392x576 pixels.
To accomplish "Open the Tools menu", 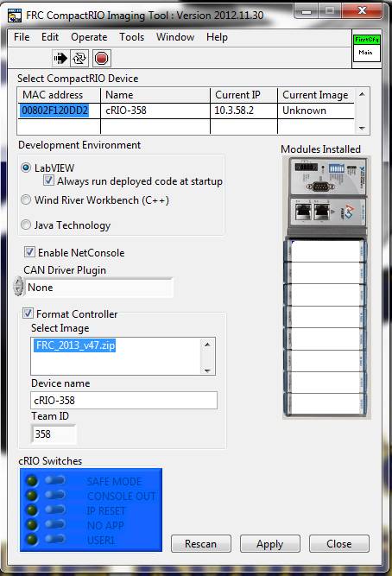I will (131, 37).
